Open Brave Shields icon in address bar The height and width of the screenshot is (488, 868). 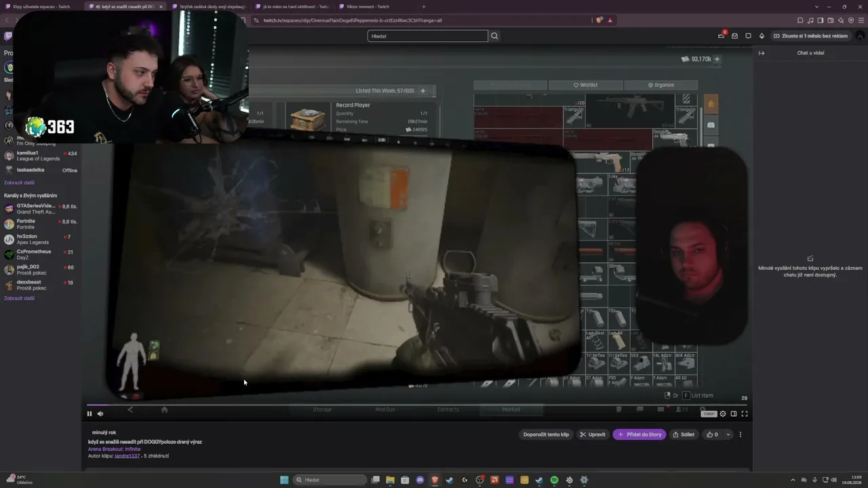coord(599,20)
